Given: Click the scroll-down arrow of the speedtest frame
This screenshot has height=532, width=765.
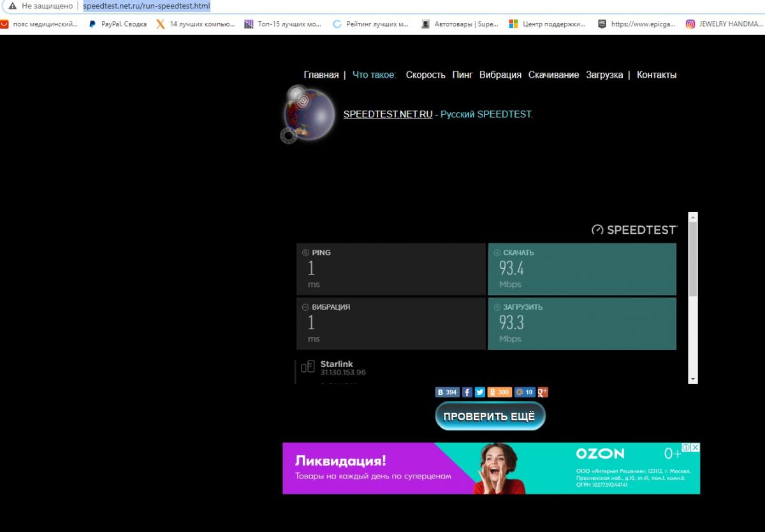Looking at the screenshot, I should click(693, 379).
